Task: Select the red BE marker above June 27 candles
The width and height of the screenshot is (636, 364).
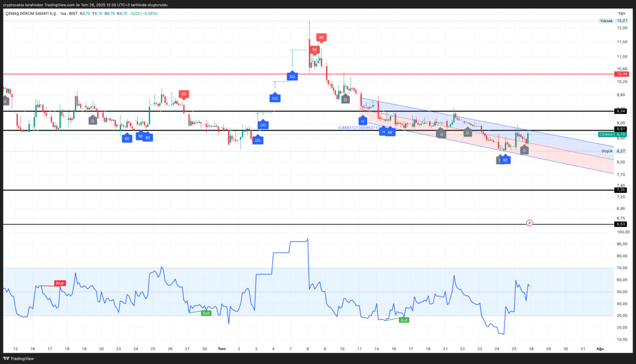Action: click(x=184, y=94)
